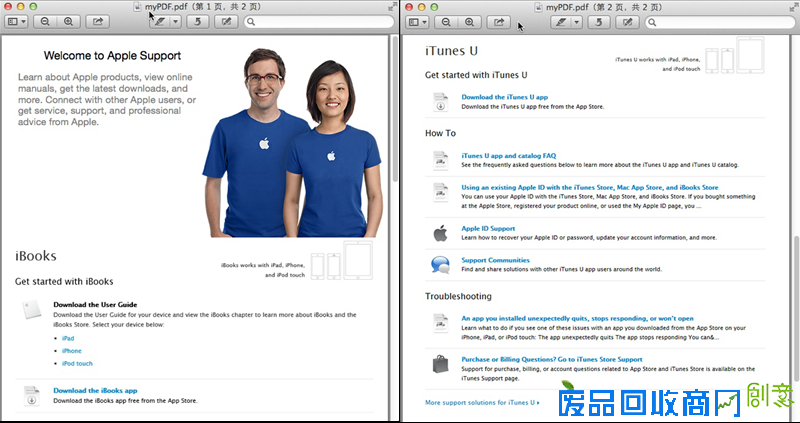
Task: Rotate the page in page 1 window
Action: click(x=199, y=21)
